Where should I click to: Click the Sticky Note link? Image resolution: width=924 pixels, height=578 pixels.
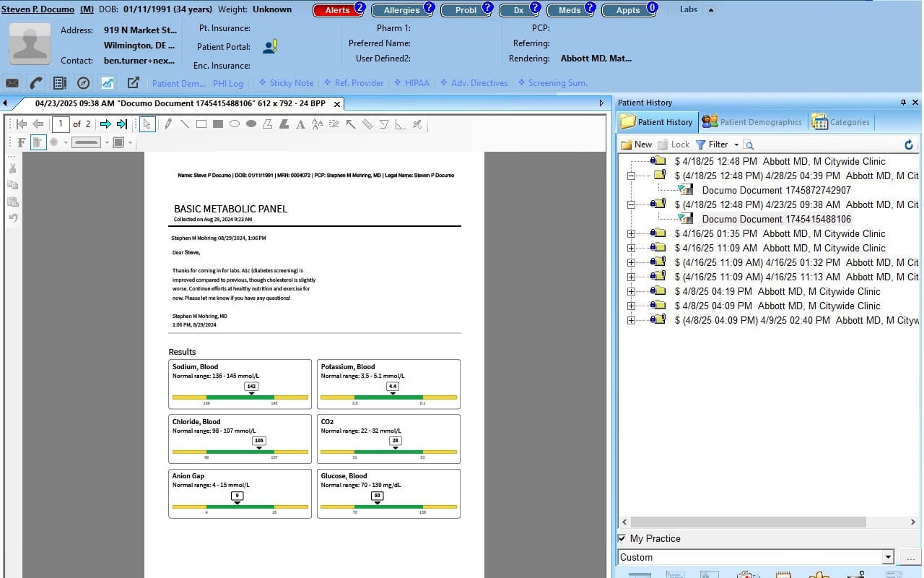[x=287, y=83]
